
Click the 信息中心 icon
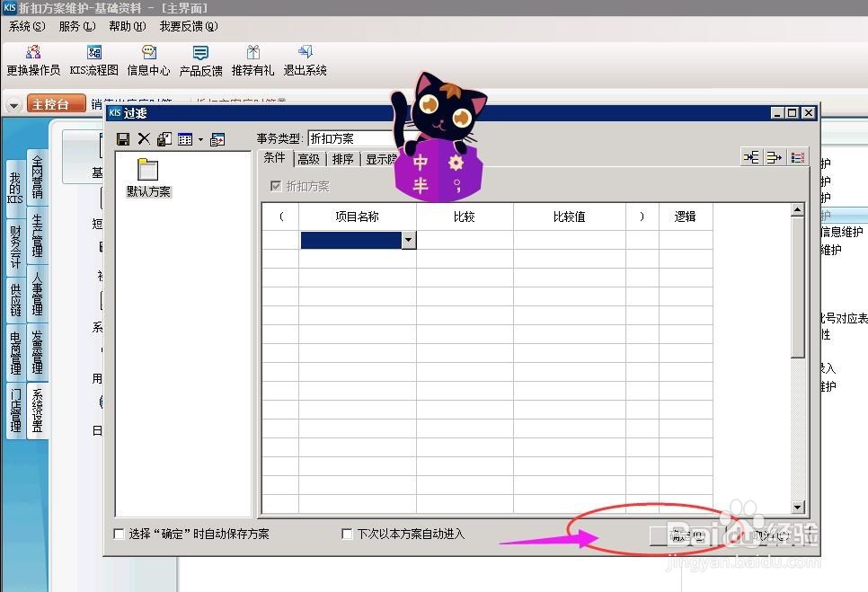tap(147, 59)
